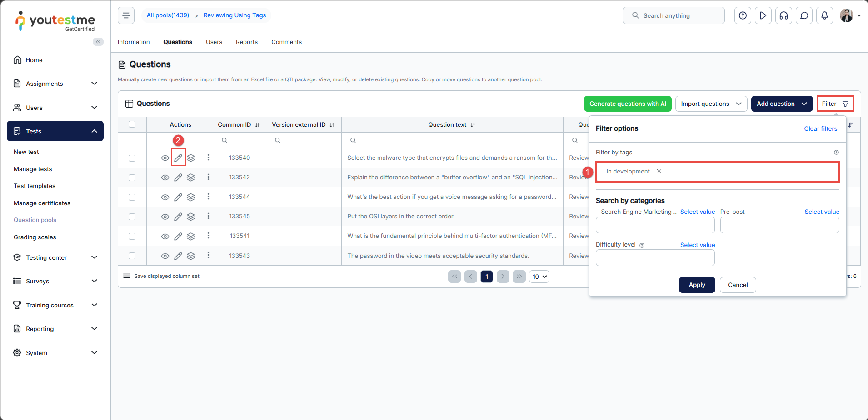Viewport: 868px width, 420px height.
Task: Open the help question mark icon
Action: point(743,15)
